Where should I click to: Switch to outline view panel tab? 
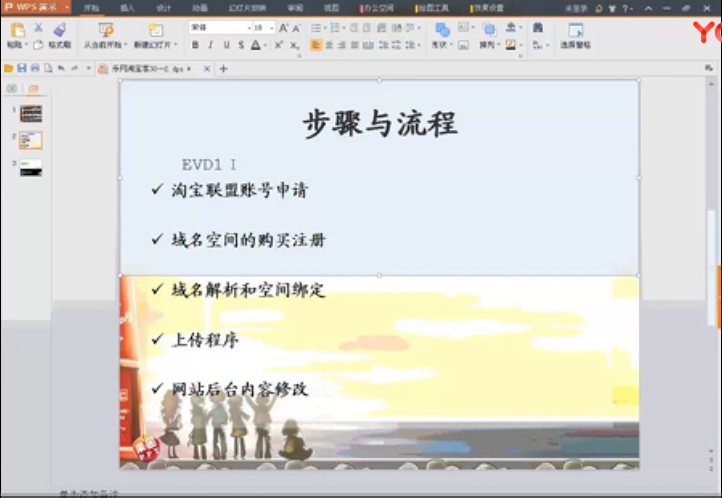click(12, 88)
